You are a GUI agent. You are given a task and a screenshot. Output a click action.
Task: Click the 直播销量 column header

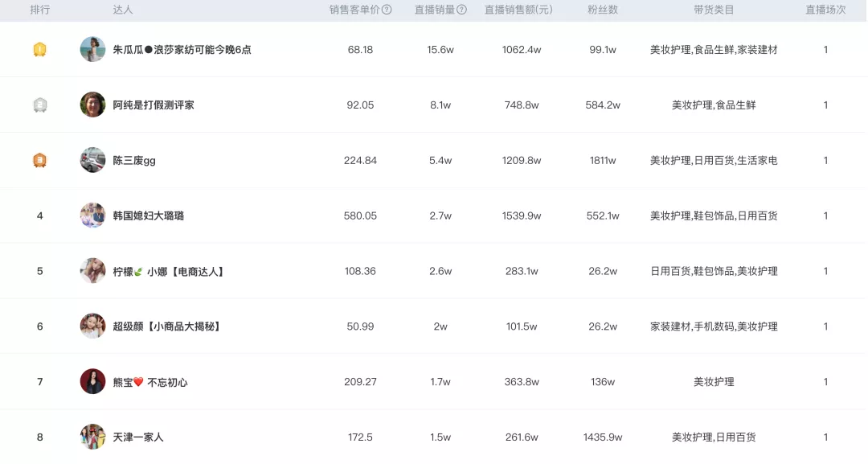click(435, 10)
